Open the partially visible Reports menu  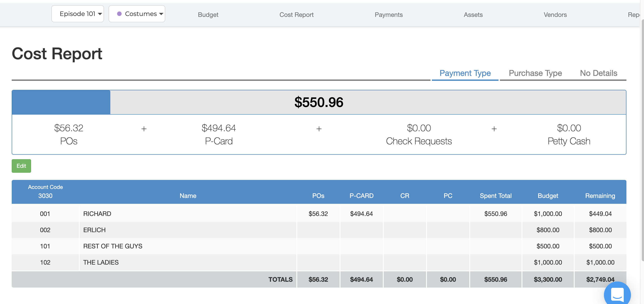point(634,15)
